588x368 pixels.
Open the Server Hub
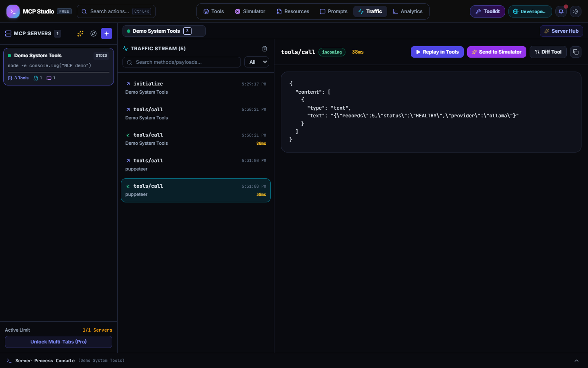pos(561,31)
